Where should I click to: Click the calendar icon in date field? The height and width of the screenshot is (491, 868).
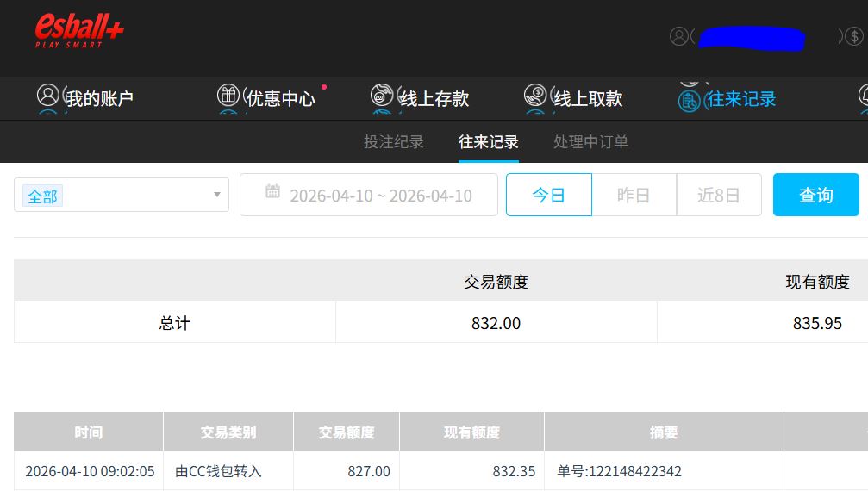pos(272,192)
